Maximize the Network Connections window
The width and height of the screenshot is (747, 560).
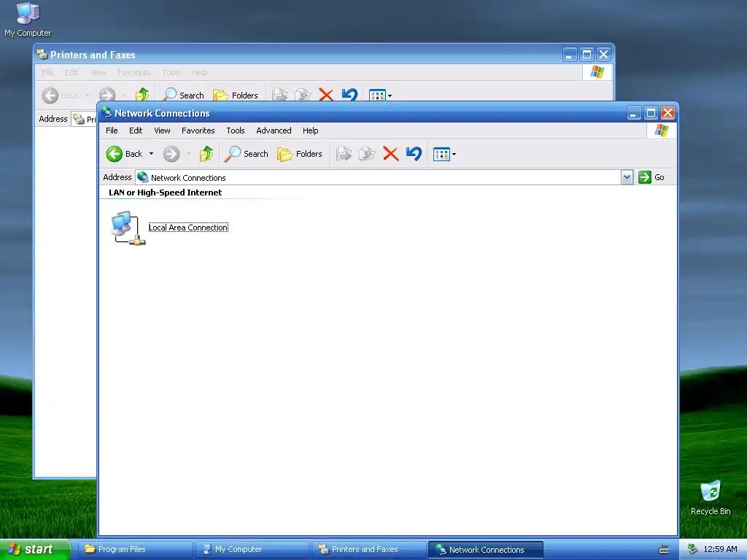pyautogui.click(x=651, y=113)
